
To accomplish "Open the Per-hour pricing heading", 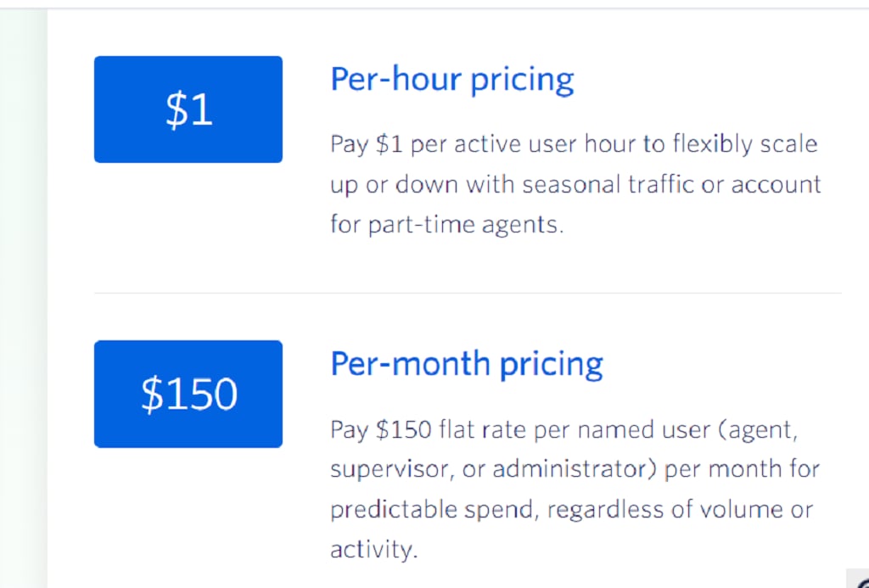I will [451, 79].
